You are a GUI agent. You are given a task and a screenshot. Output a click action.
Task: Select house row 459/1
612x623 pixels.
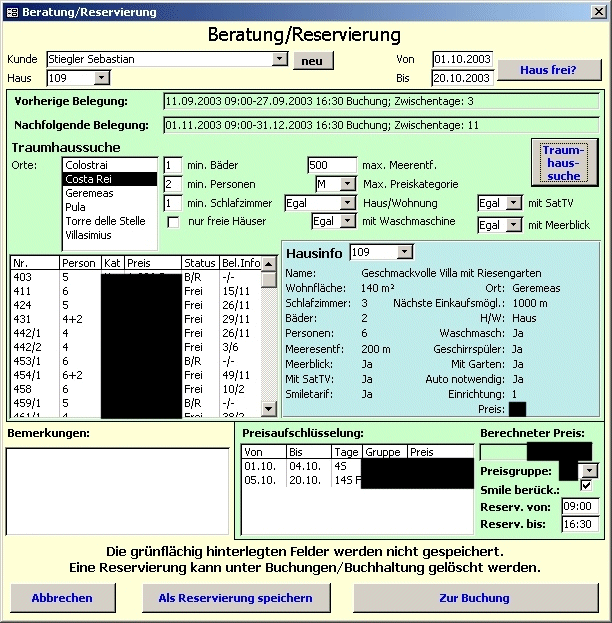click(136, 403)
